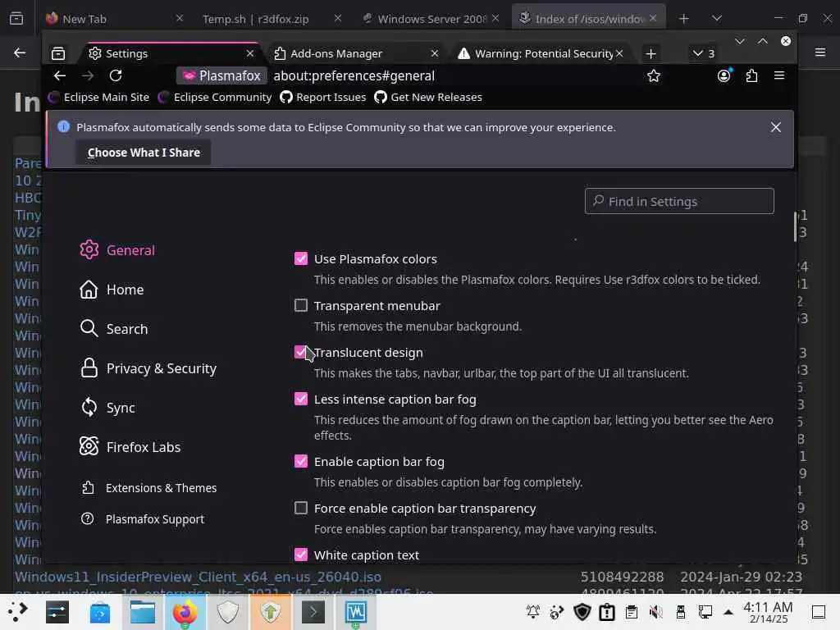Screen dimensions: 840x630
Task: Close the Add-ons Manager tab
Action: pyautogui.click(x=435, y=53)
